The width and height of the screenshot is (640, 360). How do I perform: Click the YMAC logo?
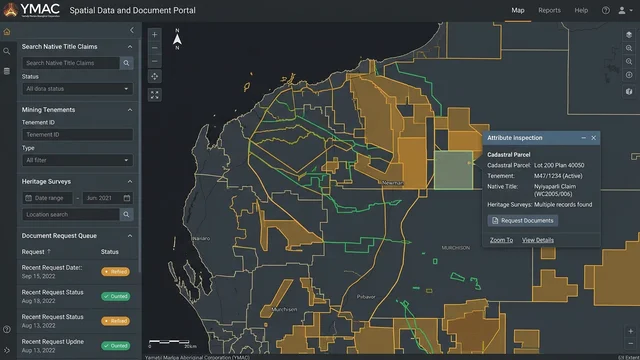coord(31,10)
